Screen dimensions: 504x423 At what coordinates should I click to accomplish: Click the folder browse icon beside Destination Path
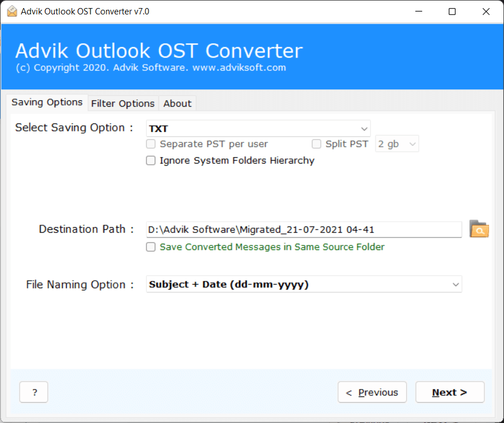(479, 229)
